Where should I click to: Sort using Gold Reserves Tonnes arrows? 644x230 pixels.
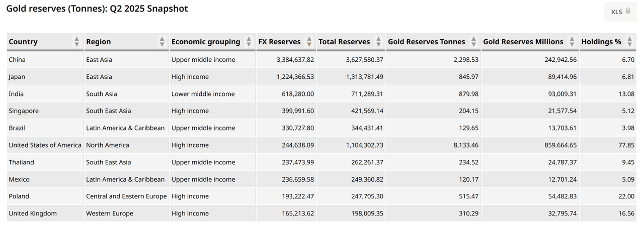(x=473, y=42)
